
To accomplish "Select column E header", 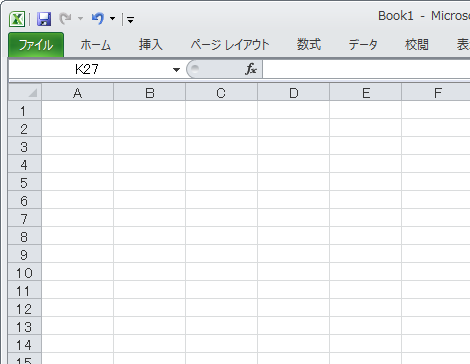I will click(366, 92).
